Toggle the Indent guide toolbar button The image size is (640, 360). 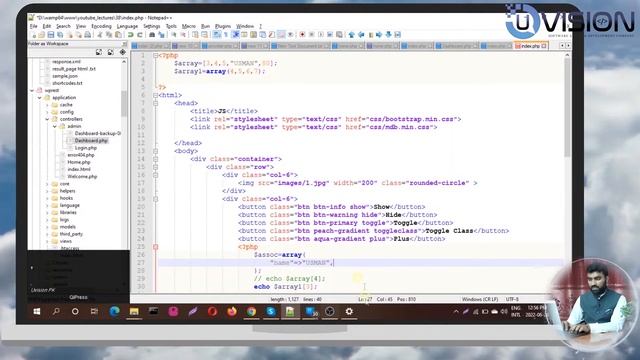[235, 35]
